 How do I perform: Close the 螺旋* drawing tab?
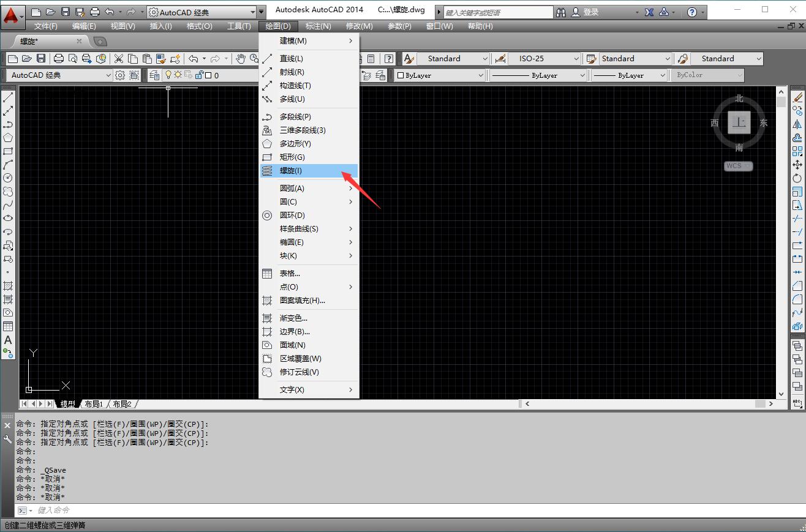click(79, 41)
